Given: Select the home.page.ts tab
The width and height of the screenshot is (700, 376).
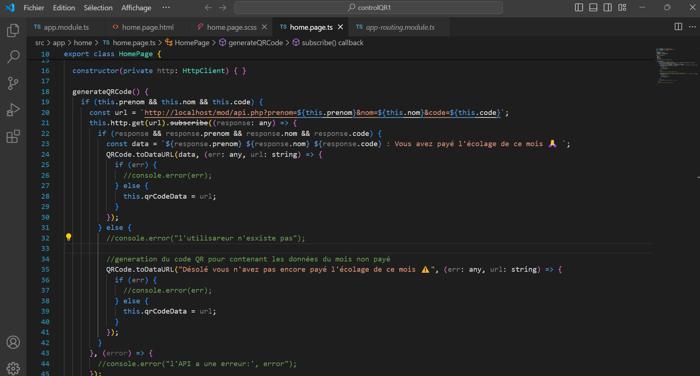Looking at the screenshot, I should pyautogui.click(x=311, y=27).
